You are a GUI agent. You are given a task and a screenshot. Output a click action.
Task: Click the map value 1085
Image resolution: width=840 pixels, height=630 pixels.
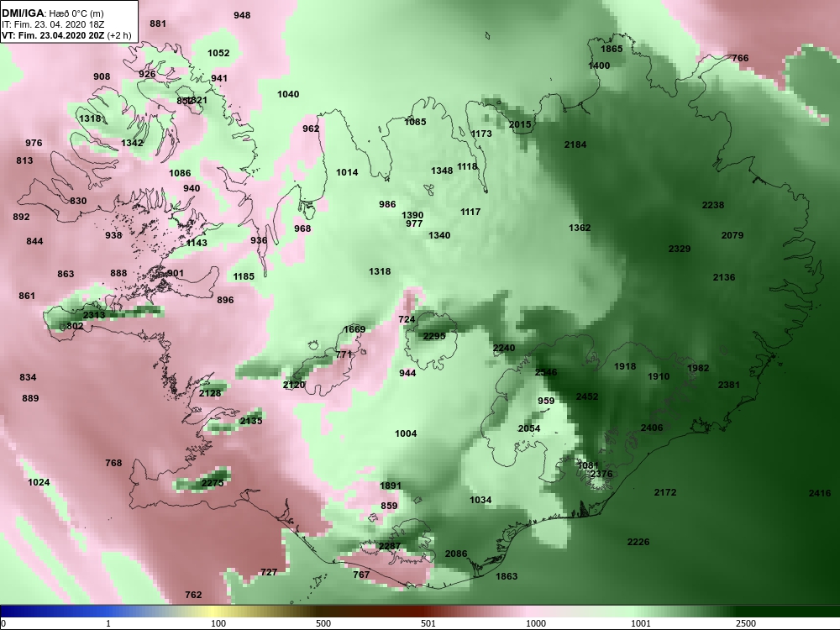tap(415, 122)
